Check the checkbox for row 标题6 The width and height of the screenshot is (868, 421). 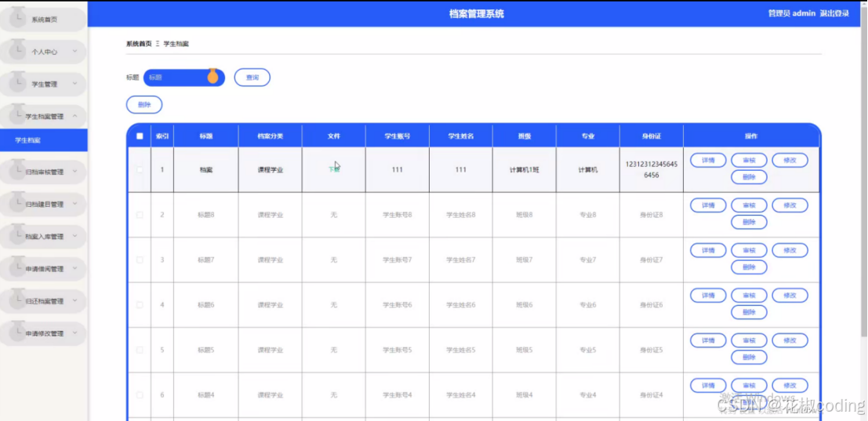click(140, 305)
